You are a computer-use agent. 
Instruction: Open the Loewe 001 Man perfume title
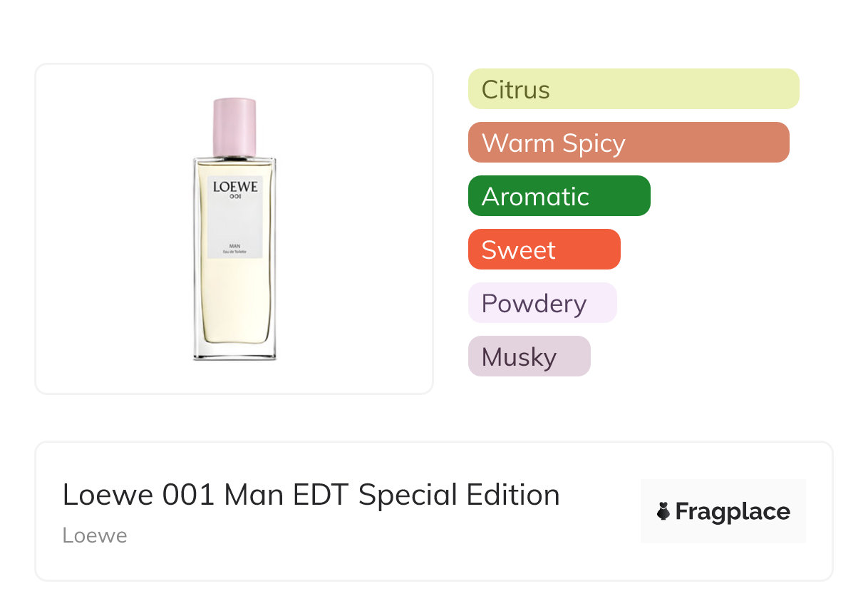[311, 495]
